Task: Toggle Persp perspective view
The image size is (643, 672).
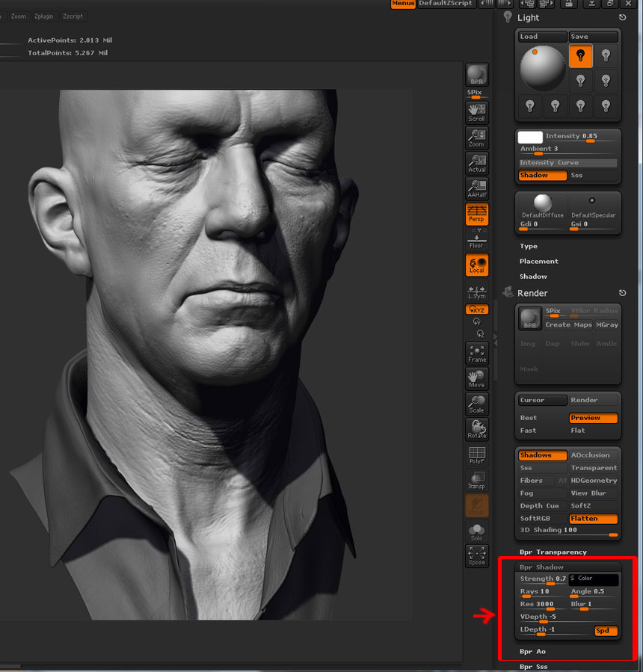Action: pyautogui.click(x=477, y=214)
